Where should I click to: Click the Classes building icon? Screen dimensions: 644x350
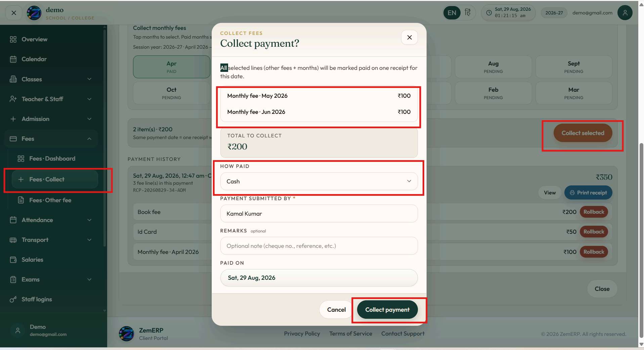tap(13, 79)
